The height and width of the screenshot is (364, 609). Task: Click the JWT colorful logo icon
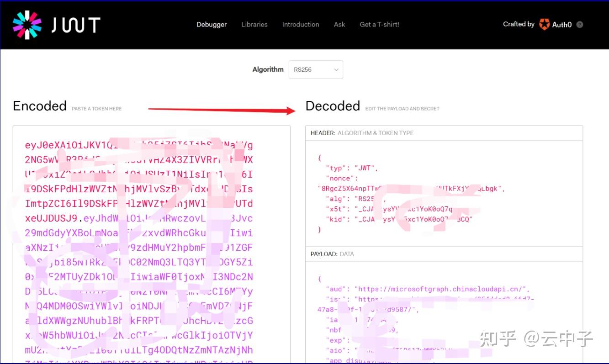27,25
